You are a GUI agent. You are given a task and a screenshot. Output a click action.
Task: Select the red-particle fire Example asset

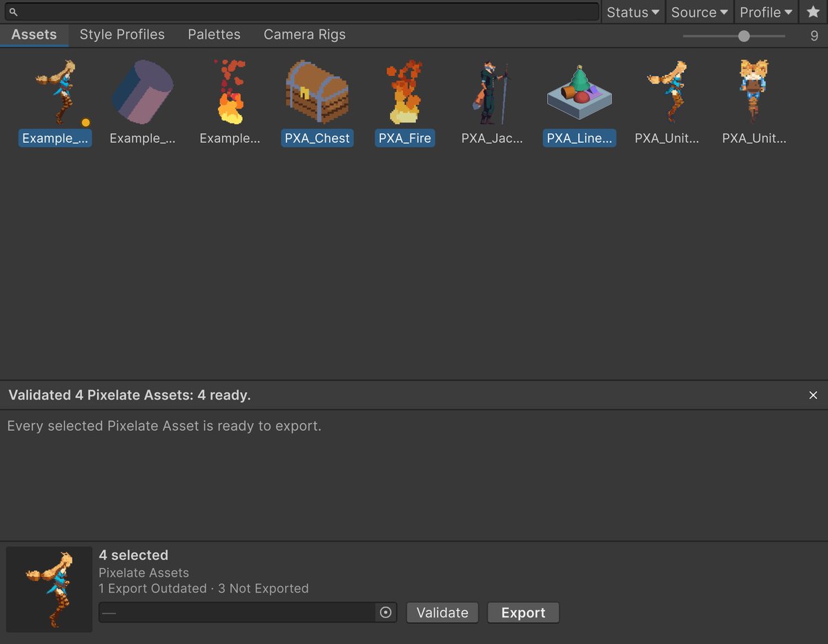(x=230, y=91)
